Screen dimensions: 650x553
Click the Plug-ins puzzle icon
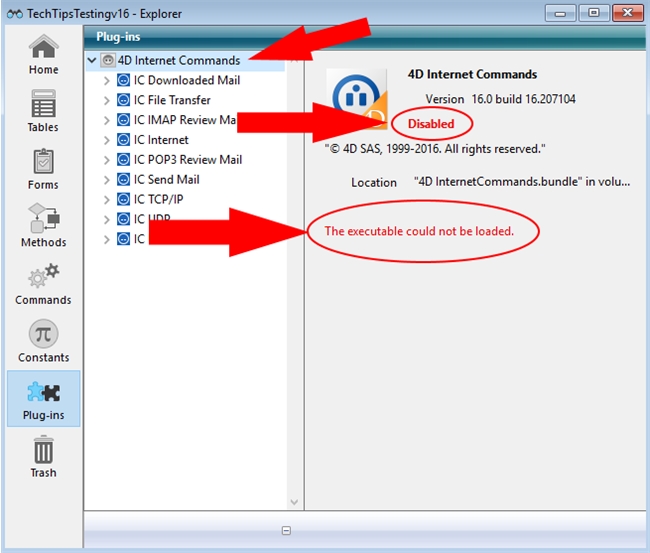coord(43,393)
